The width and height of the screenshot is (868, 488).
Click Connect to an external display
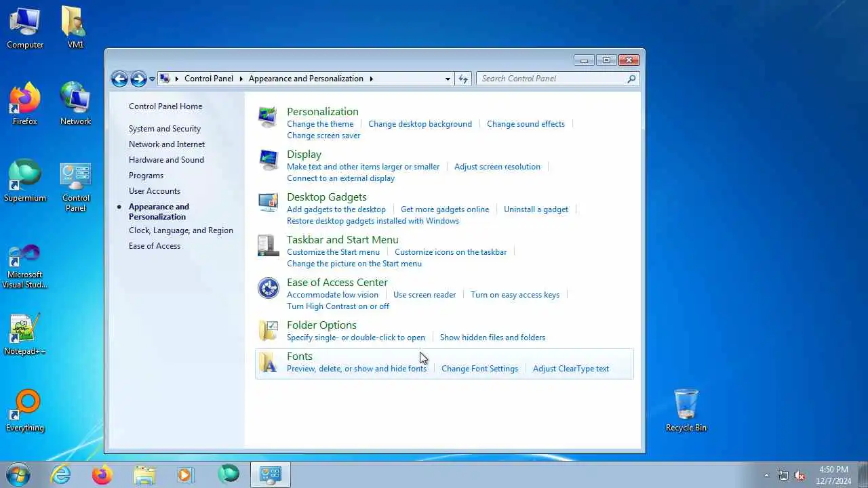click(x=340, y=178)
